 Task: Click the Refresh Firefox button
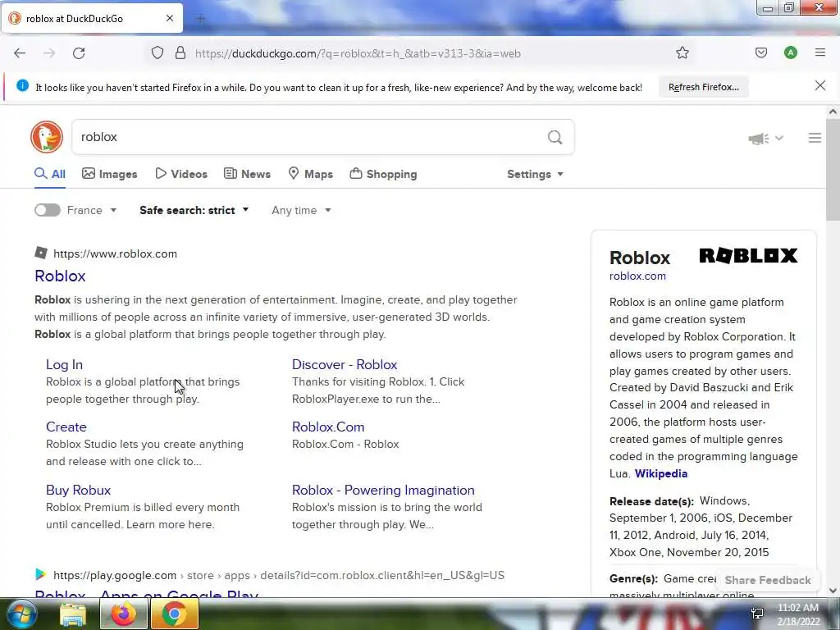click(x=703, y=87)
